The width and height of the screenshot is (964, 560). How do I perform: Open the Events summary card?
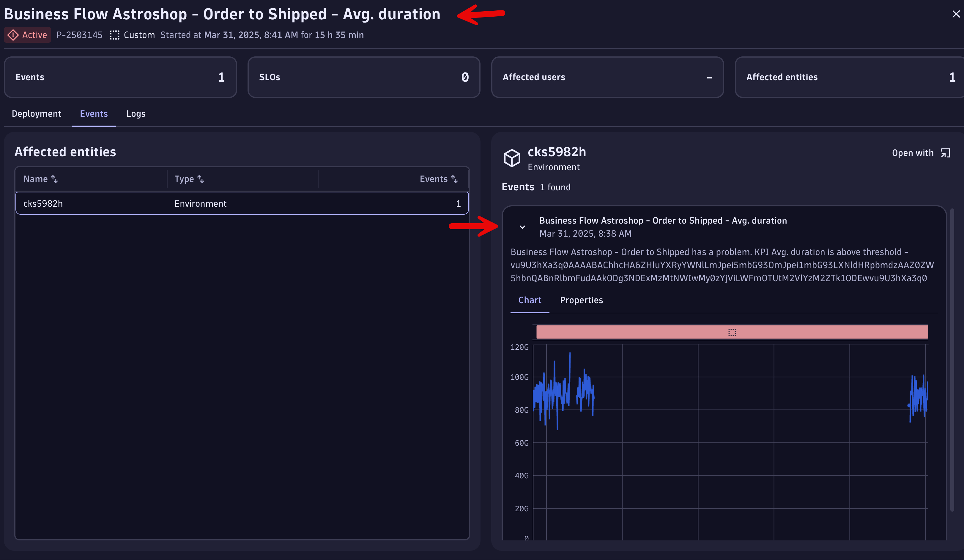point(120,77)
